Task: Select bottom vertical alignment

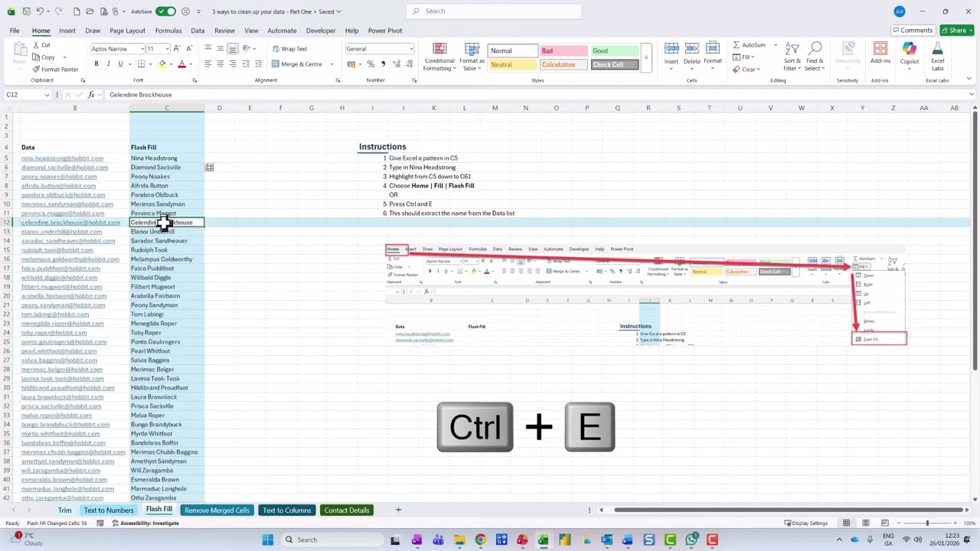Action: pyautogui.click(x=233, y=48)
